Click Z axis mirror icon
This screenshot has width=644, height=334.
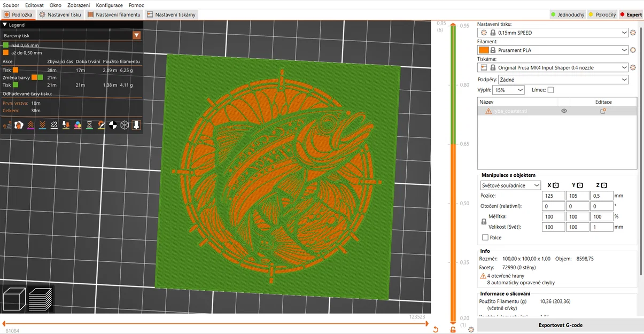tap(604, 185)
